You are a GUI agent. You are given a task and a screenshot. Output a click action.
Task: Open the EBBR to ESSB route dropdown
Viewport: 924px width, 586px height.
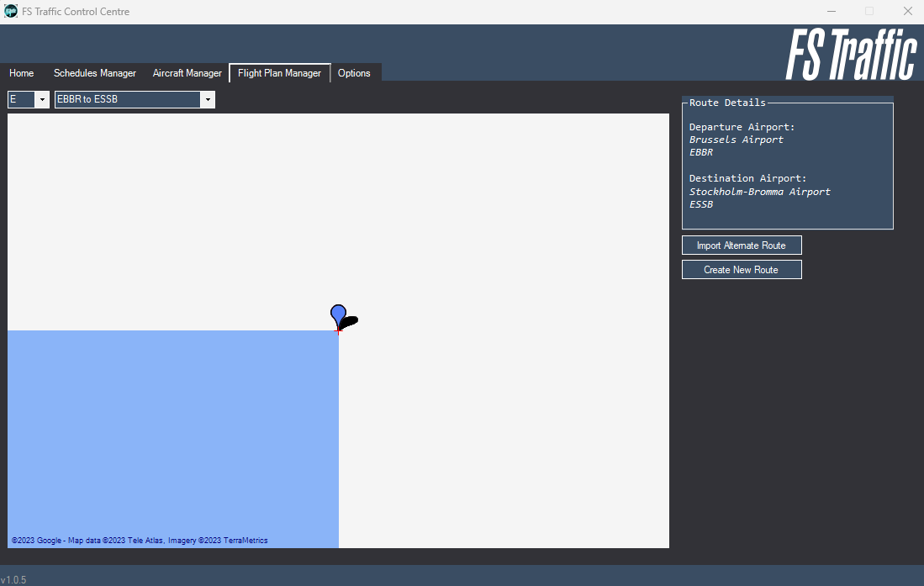207,99
